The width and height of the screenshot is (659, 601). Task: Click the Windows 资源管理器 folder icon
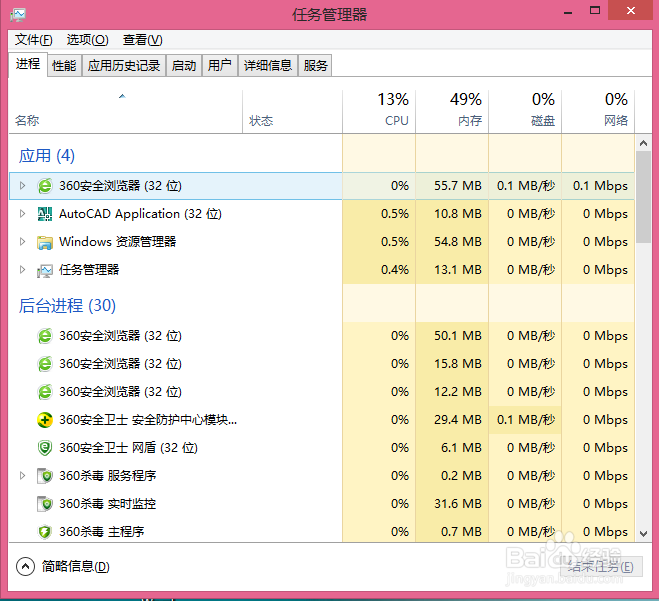click(45, 242)
